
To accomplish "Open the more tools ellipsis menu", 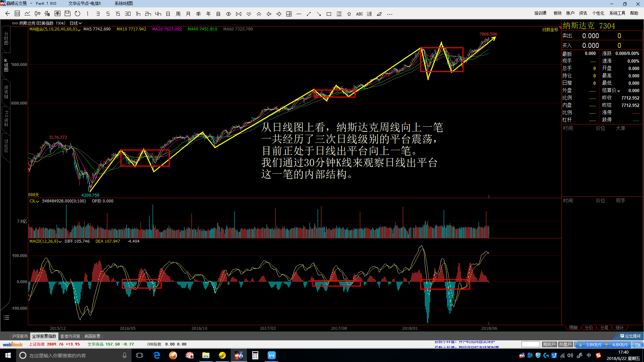I will [389, 14].
